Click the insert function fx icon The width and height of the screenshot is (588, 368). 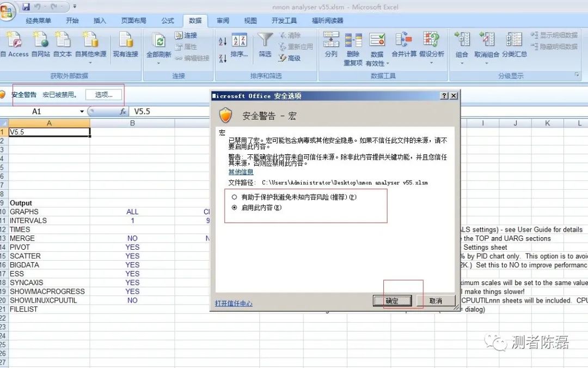pos(122,112)
